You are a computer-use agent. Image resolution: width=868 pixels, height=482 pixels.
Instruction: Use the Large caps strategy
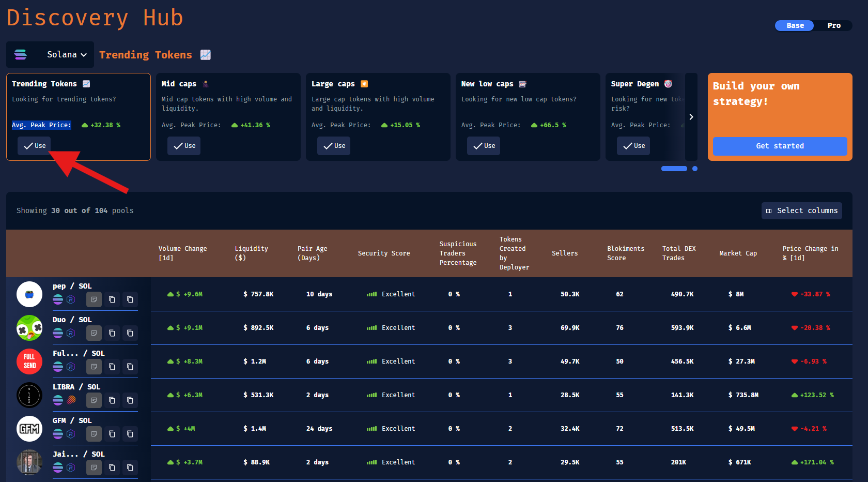(x=334, y=146)
